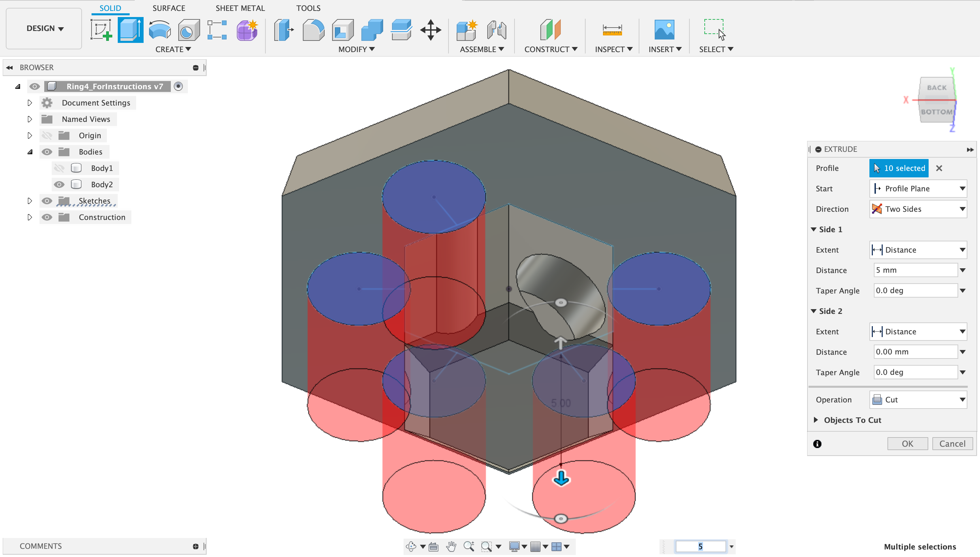Select the Fillet tool in Modify
The image size is (980, 557).
click(x=313, y=30)
